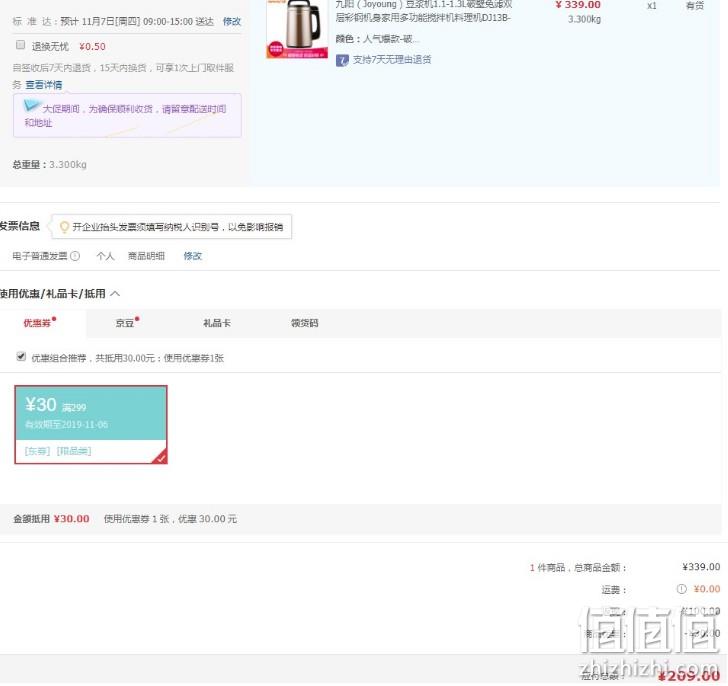Click the promotion delivery notice banner
The image size is (728, 686).
click(127, 115)
